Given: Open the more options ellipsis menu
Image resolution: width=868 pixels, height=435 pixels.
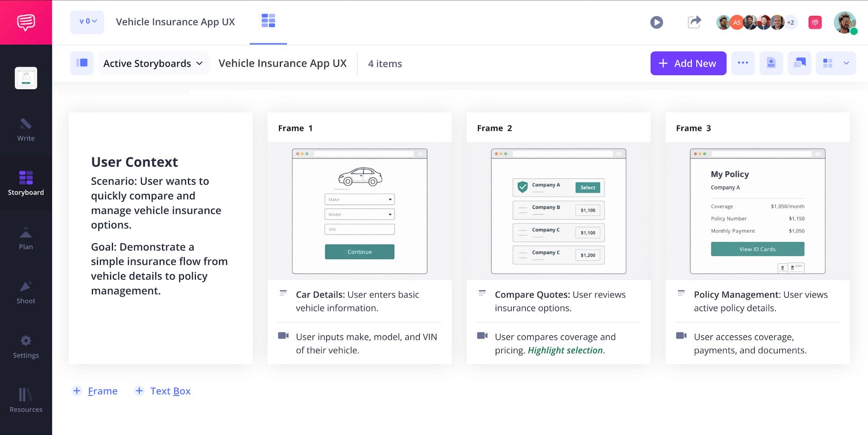Looking at the screenshot, I should pyautogui.click(x=743, y=63).
